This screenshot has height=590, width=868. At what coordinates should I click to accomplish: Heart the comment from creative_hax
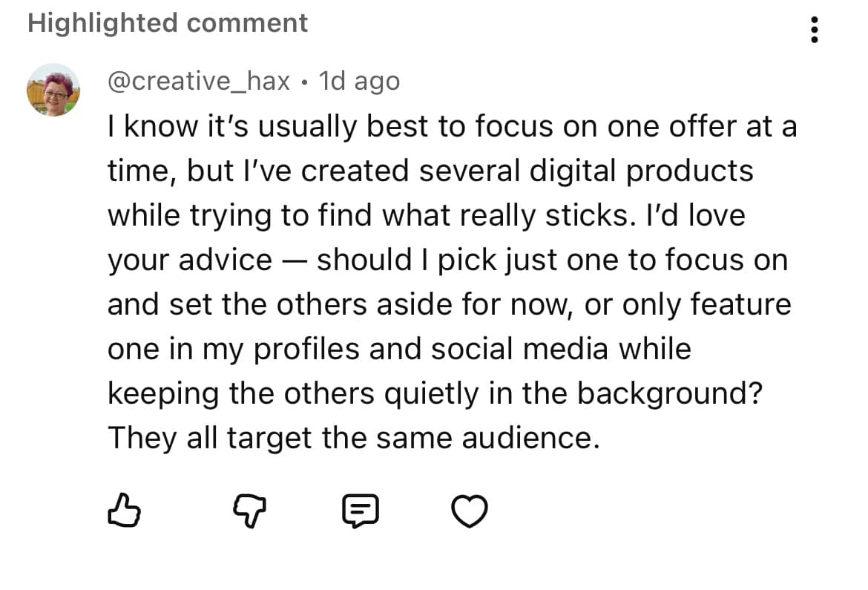click(470, 511)
